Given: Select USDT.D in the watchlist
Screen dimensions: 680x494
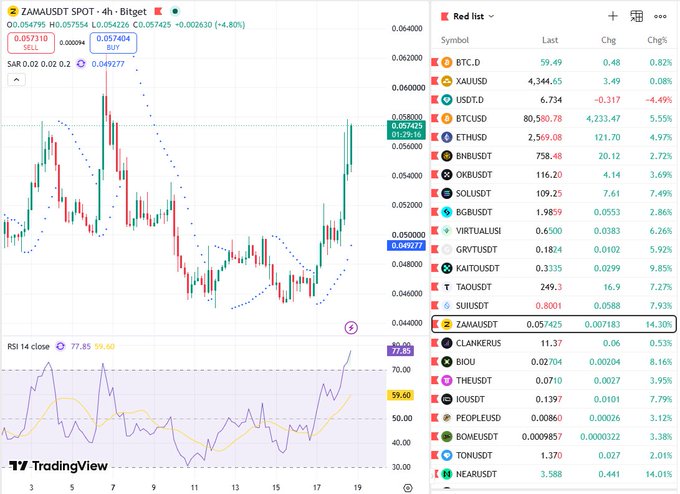Looking at the screenshot, I should [x=553, y=100].
